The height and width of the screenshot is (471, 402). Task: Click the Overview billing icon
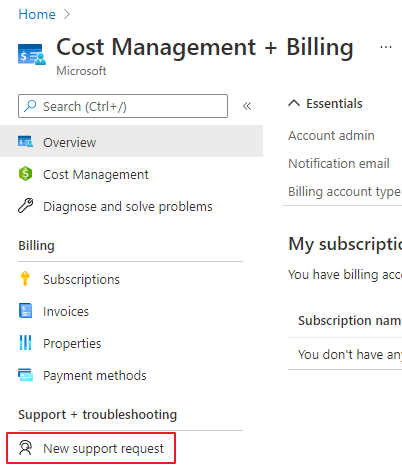point(25,142)
